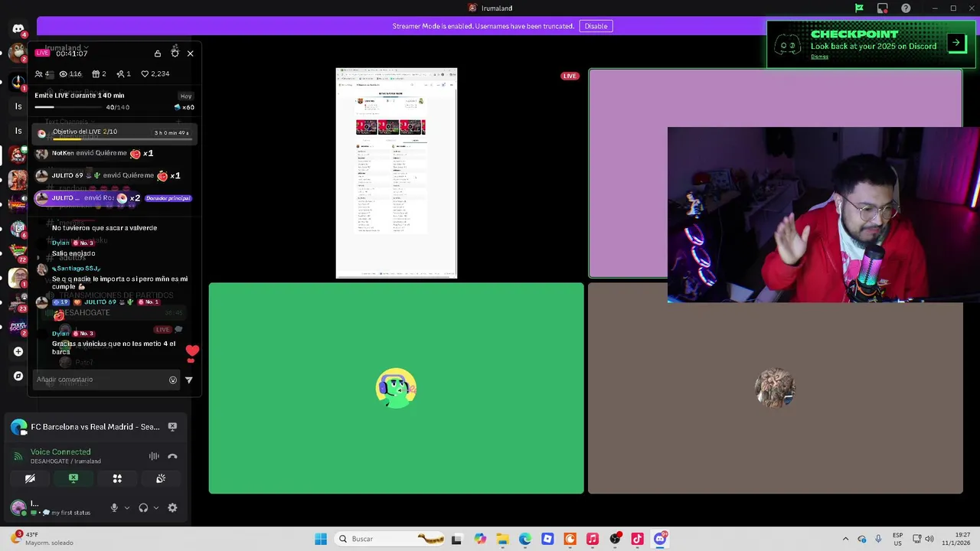
Task: Expand microphone input options chevron
Action: 127,507
